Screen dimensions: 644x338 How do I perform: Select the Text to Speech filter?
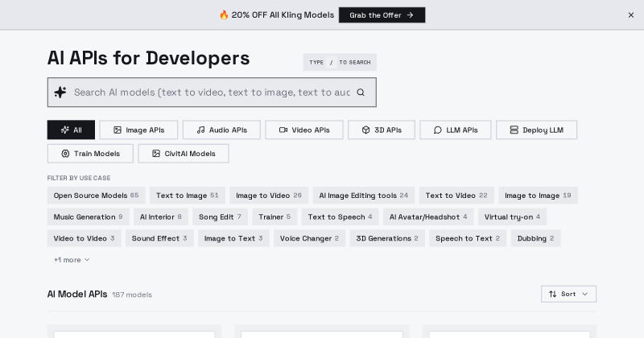[x=341, y=216]
